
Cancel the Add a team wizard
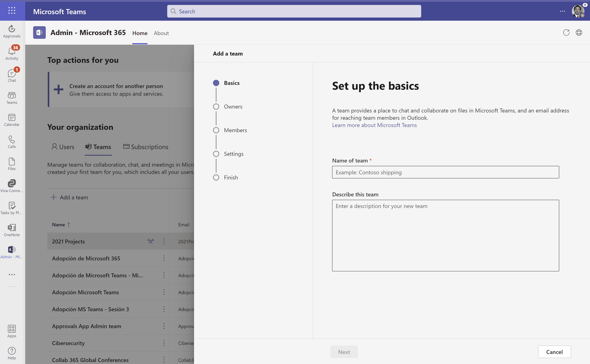pos(554,352)
